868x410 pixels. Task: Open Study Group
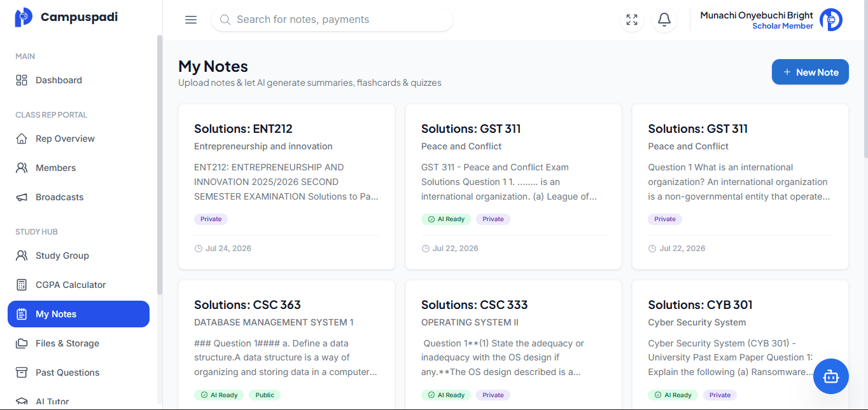point(78,256)
